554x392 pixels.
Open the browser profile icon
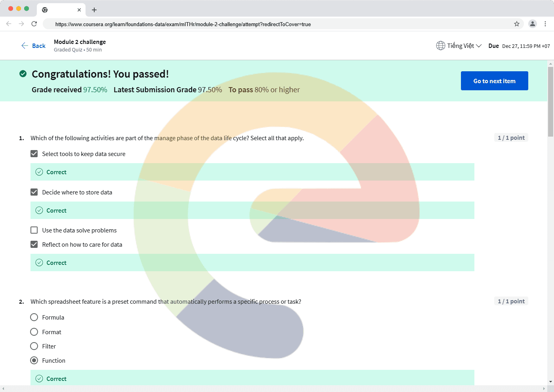coord(533,24)
